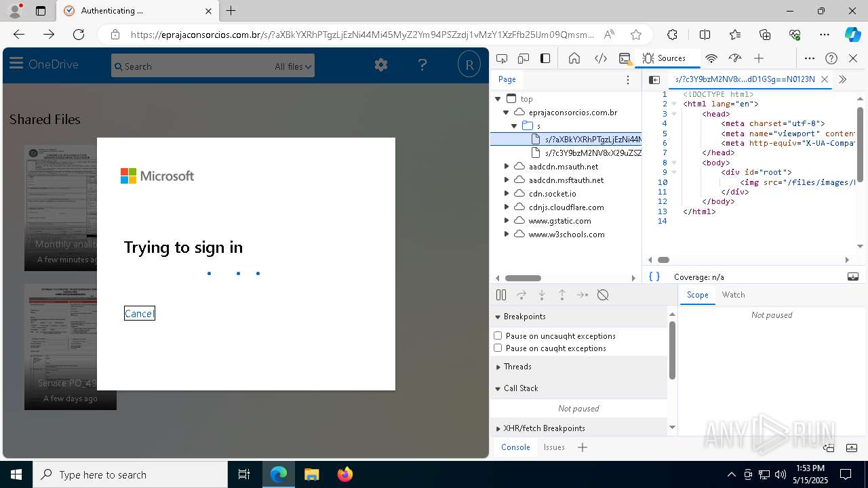Open navigator more options menu
Screen dimensions: 868x488
[628, 80]
